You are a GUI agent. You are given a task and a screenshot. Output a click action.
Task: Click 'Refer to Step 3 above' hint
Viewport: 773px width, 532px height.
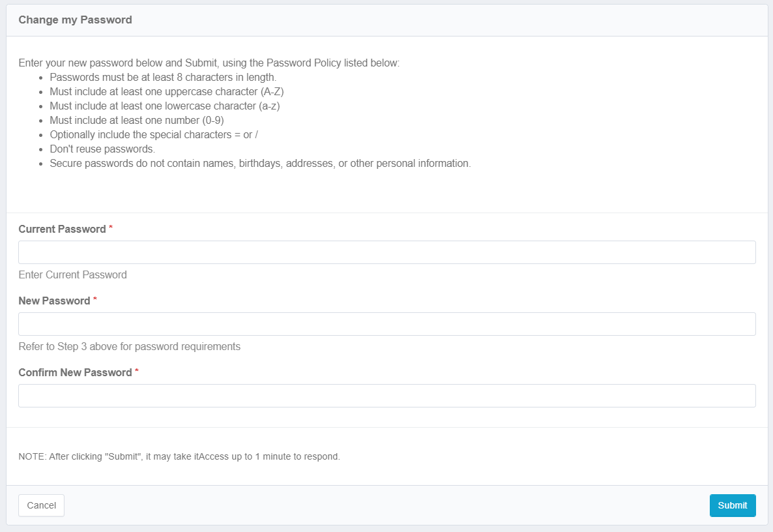tap(130, 347)
